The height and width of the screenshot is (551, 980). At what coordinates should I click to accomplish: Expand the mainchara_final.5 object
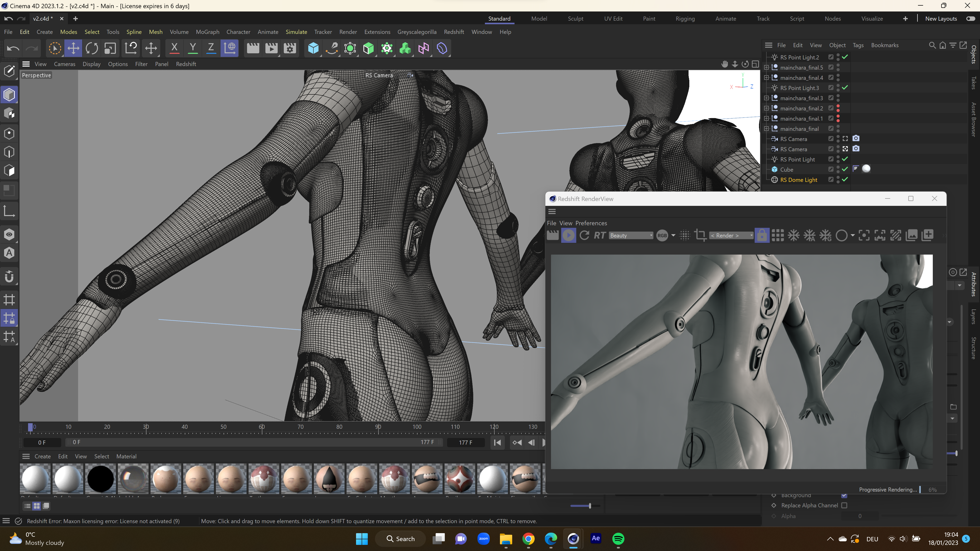tap(767, 67)
